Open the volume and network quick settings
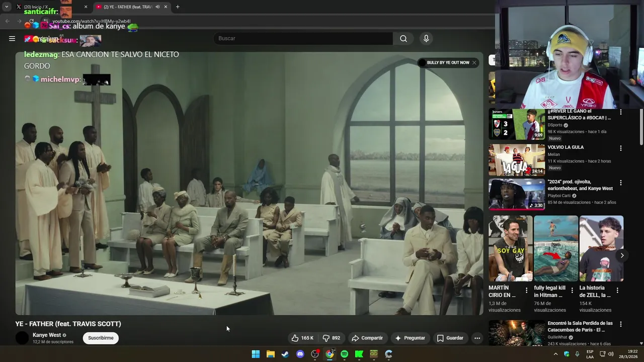The width and height of the screenshot is (644, 362). click(x=606, y=354)
